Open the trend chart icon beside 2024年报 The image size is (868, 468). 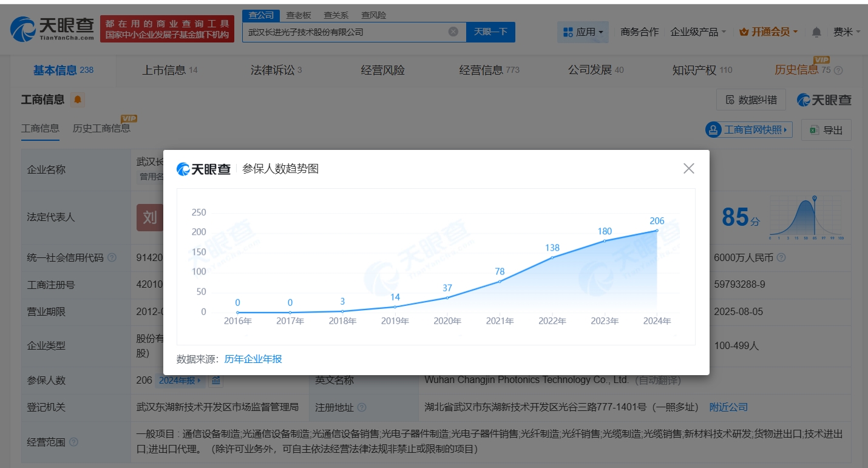tap(215, 381)
